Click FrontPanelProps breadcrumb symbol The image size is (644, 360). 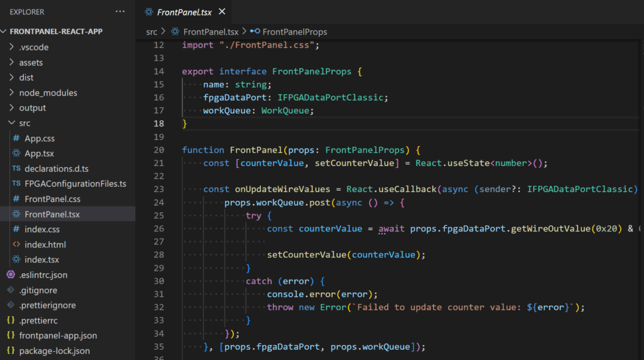tap(294, 31)
